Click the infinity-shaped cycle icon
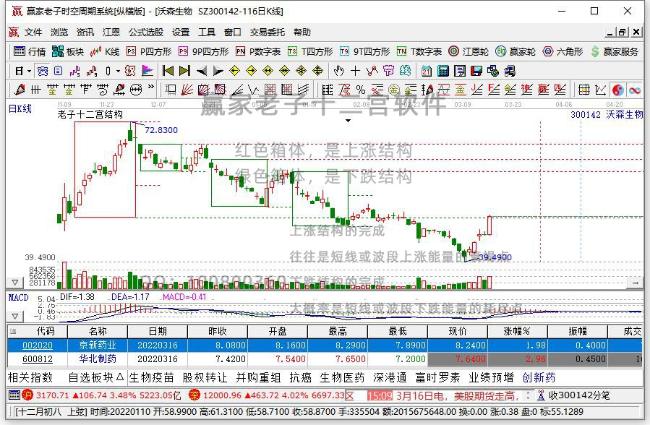This screenshot has width=650, height=425. (x=635, y=90)
